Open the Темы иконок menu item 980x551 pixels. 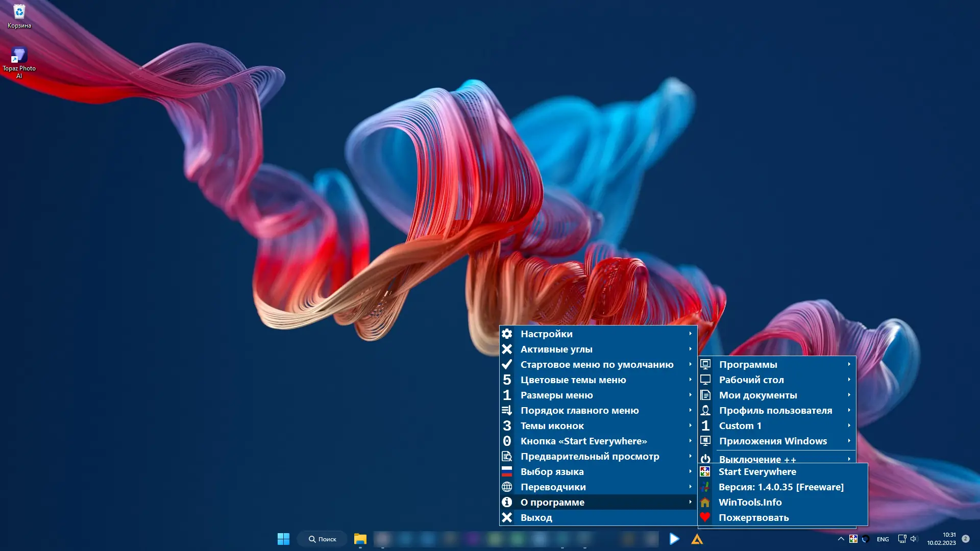(x=552, y=426)
